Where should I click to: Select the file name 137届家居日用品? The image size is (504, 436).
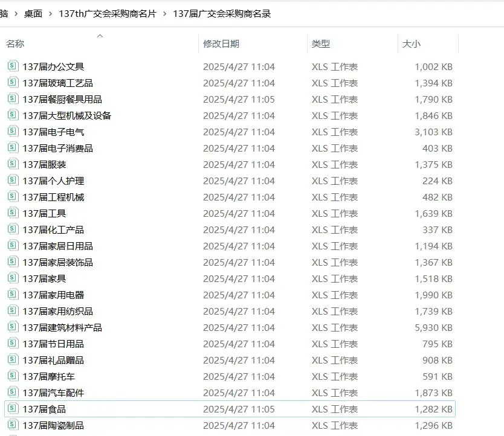(x=58, y=246)
